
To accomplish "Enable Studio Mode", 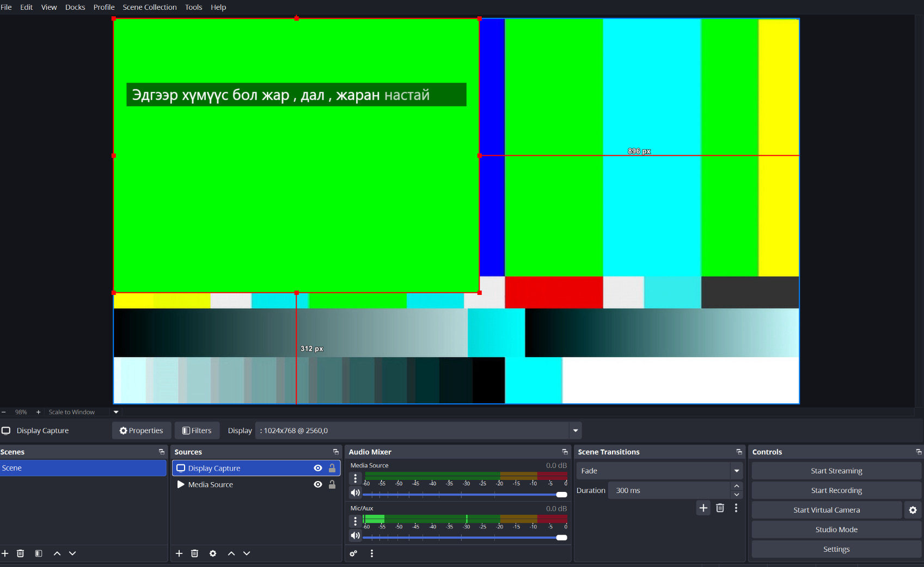I will coord(836,529).
